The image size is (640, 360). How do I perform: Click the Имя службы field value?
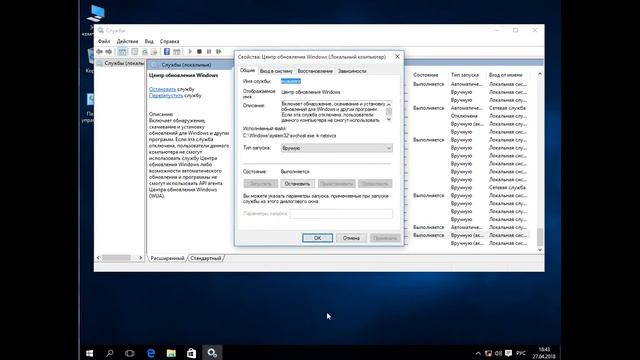pyautogui.click(x=291, y=81)
